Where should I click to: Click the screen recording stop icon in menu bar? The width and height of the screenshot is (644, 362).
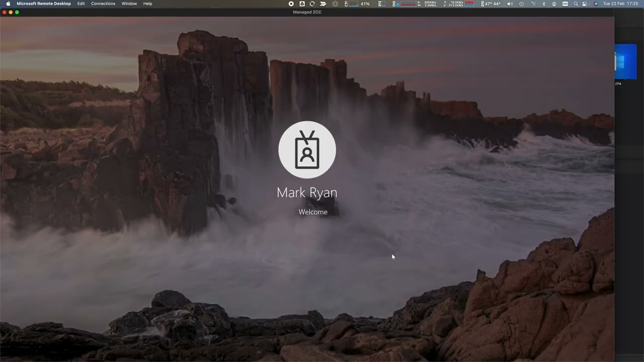click(x=291, y=4)
